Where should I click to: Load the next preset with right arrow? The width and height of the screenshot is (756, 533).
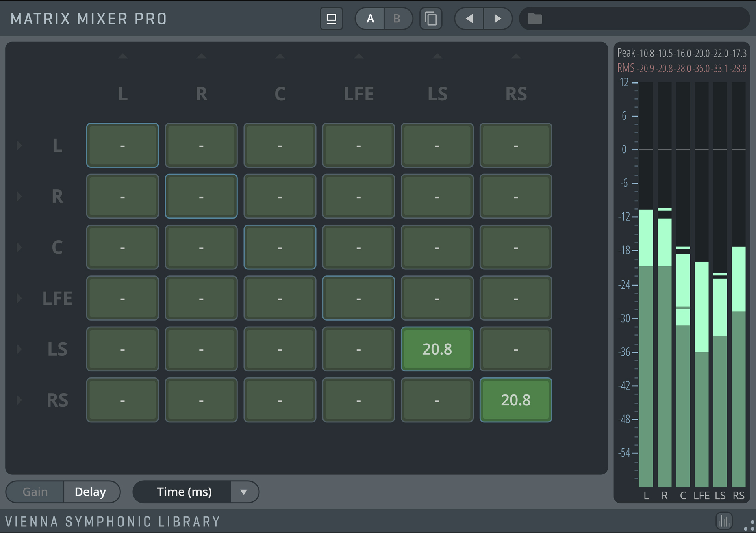click(498, 19)
